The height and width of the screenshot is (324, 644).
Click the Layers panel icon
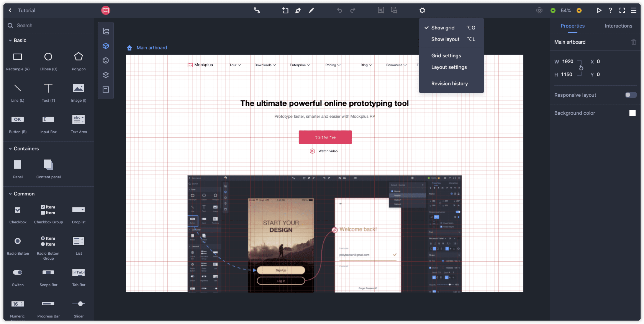click(x=106, y=75)
